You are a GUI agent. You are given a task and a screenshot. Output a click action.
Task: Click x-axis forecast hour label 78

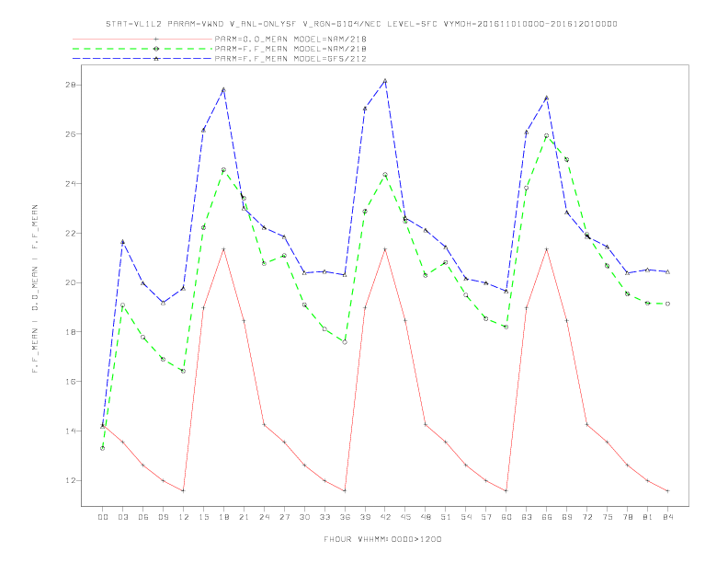pos(628,517)
